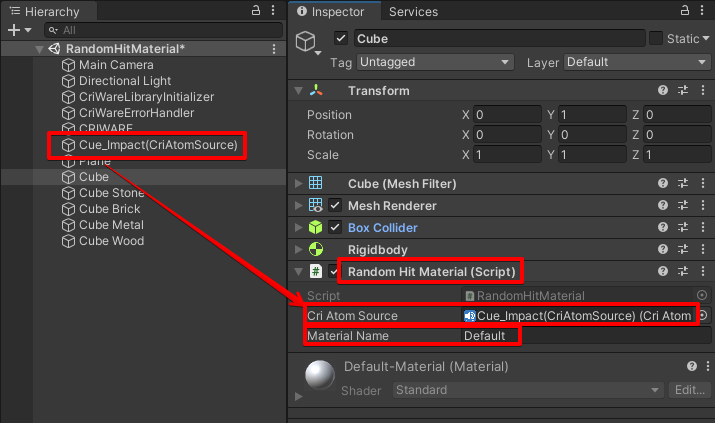Select CriWareErrorHandler object
The height and width of the screenshot is (423, 715).
click(136, 113)
